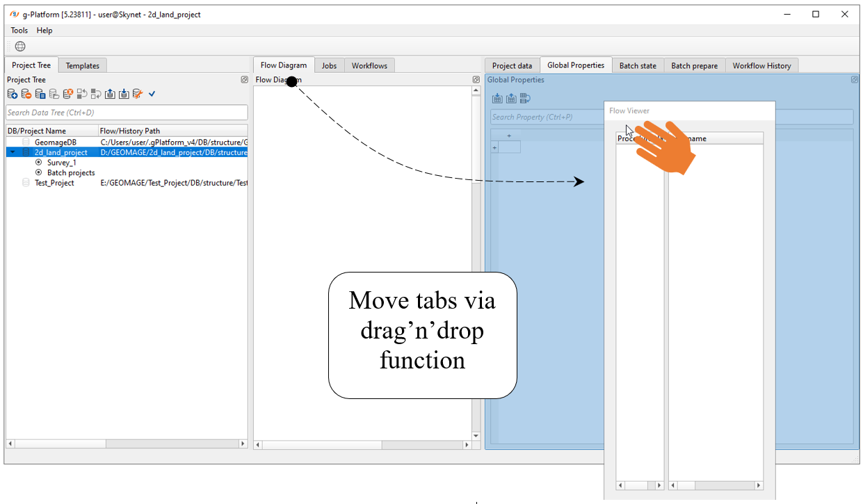Viewport: 863px width, 504px height.
Task: Click the Global Properties import icon
Action: pyautogui.click(x=497, y=98)
